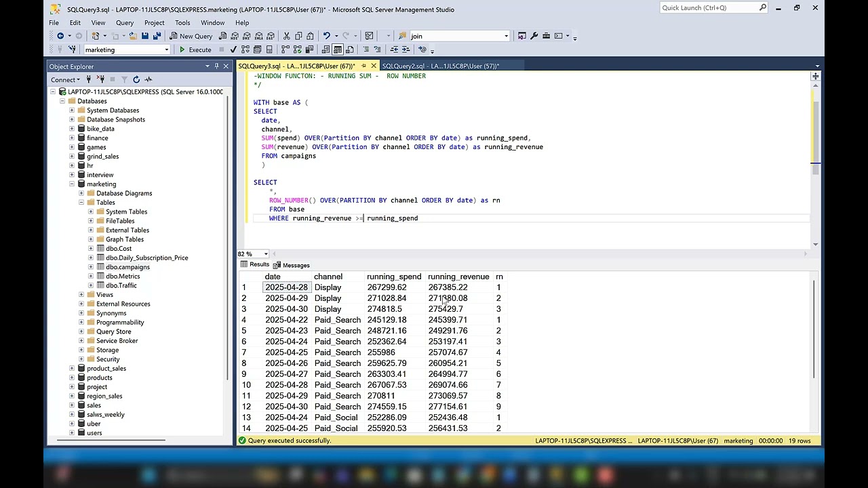Switch to the SQLQuery2.sql tab

(x=440, y=66)
